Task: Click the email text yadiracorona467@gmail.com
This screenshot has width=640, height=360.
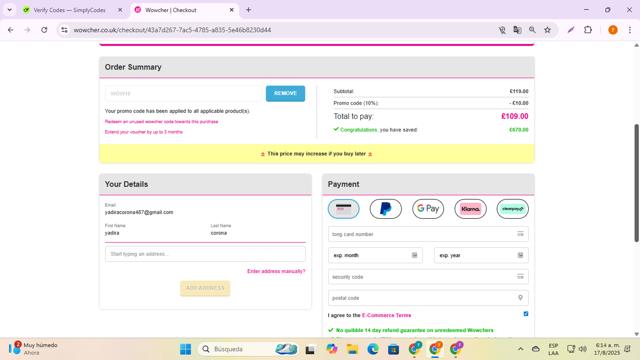Action: pyautogui.click(x=139, y=212)
